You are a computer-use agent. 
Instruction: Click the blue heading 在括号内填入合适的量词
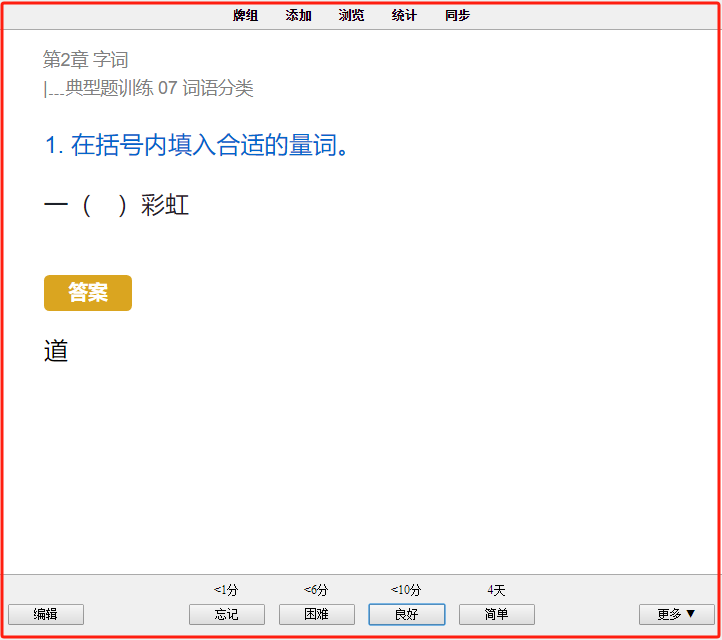(210, 145)
